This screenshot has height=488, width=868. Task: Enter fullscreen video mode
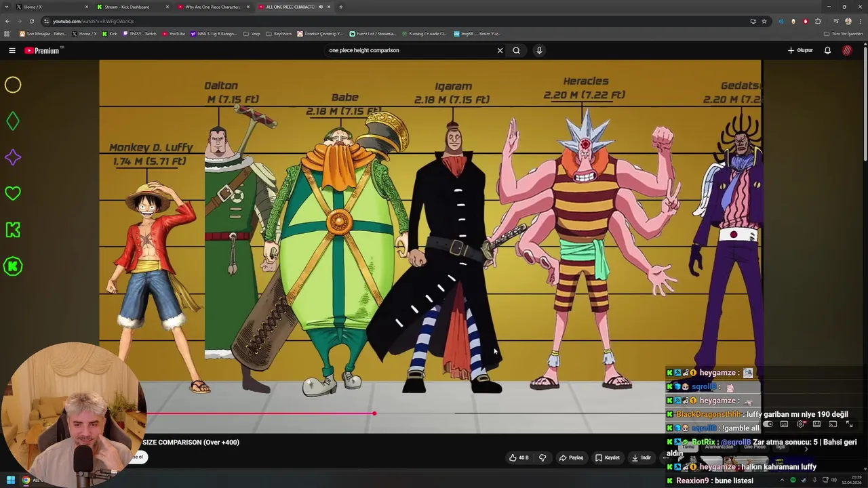click(x=849, y=424)
